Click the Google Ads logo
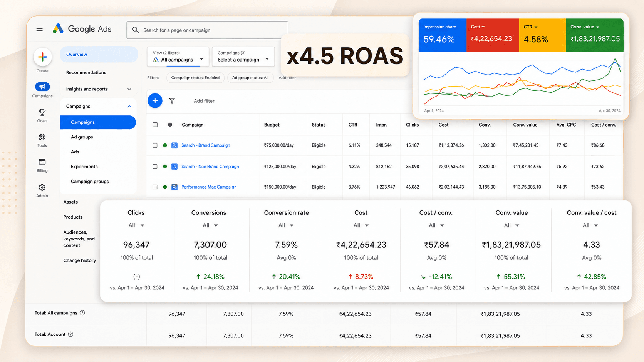The height and width of the screenshot is (362, 644). tap(82, 29)
